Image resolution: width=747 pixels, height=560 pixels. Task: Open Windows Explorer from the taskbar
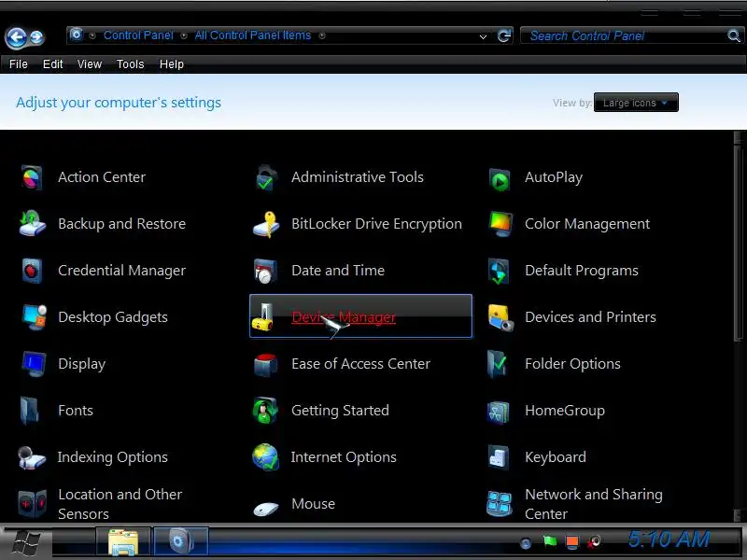(123, 542)
